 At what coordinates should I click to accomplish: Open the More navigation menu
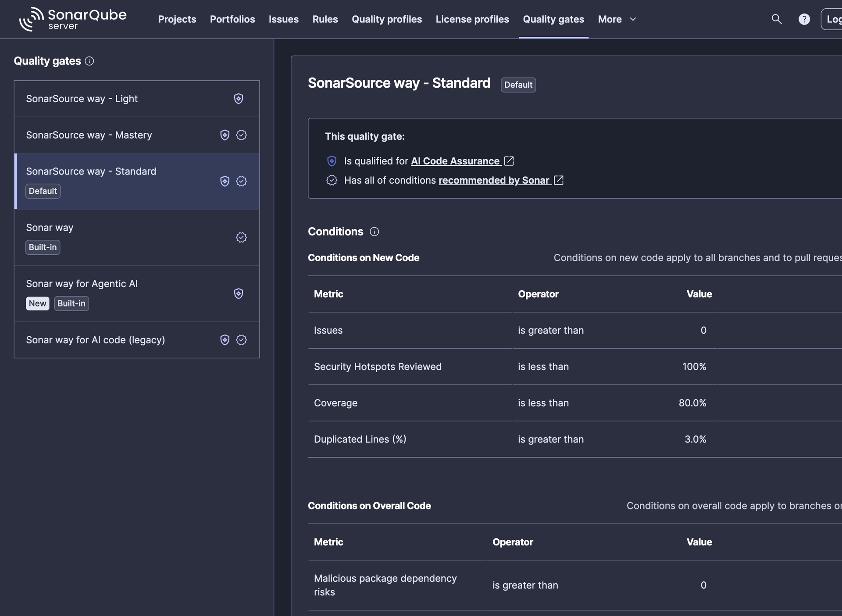[617, 19]
